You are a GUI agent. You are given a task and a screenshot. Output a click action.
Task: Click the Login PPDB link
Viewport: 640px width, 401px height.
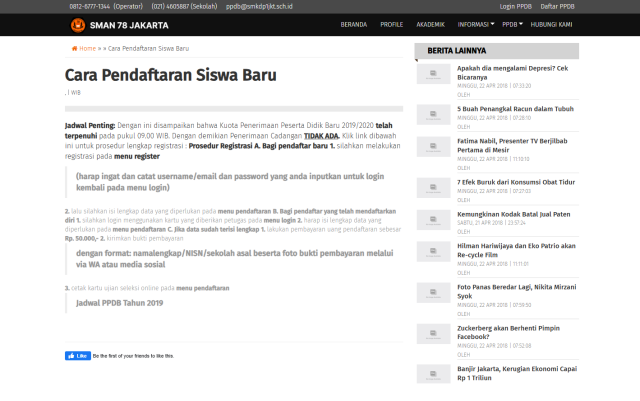[516, 5]
